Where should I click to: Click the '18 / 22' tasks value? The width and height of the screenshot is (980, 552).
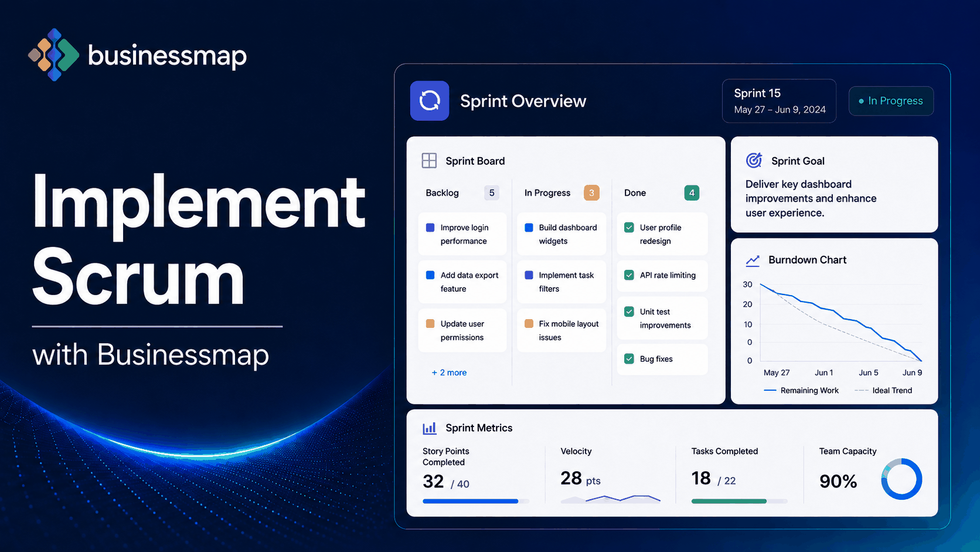(x=713, y=479)
